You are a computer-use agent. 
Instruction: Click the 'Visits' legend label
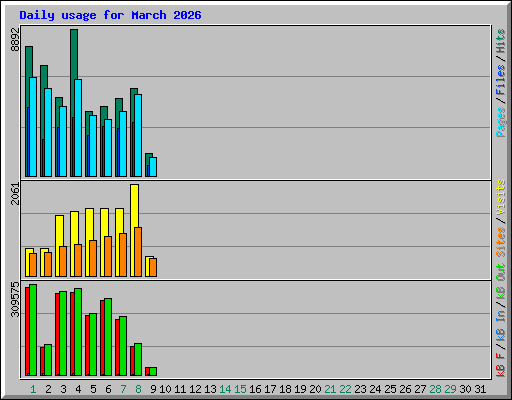(501, 197)
